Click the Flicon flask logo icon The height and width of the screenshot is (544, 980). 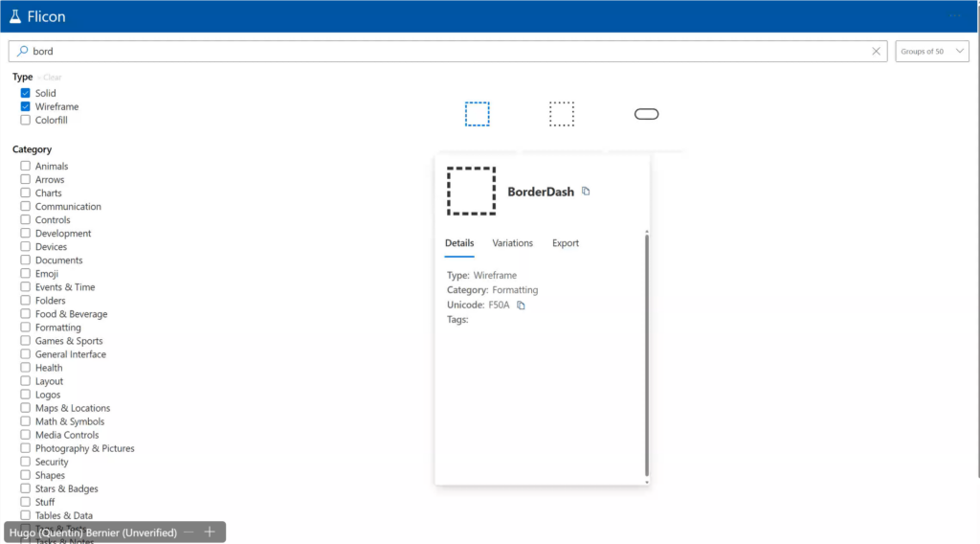point(14,16)
